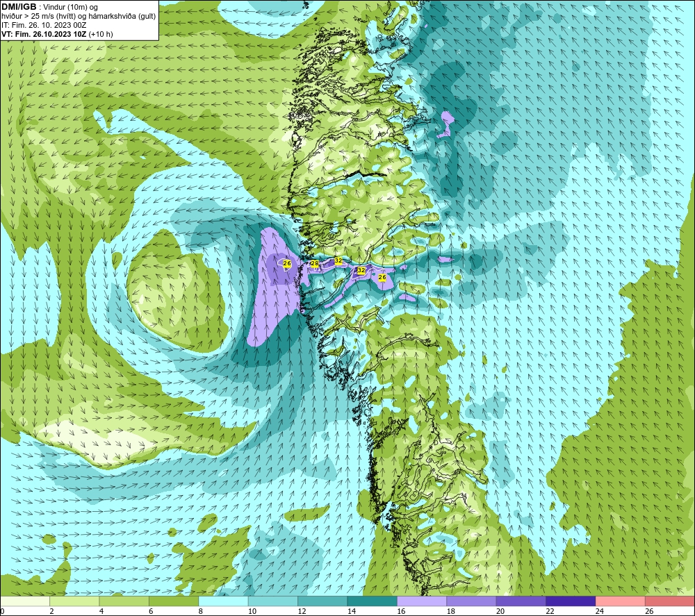Click the legend scale number 22
695x616 pixels.
pyautogui.click(x=550, y=611)
